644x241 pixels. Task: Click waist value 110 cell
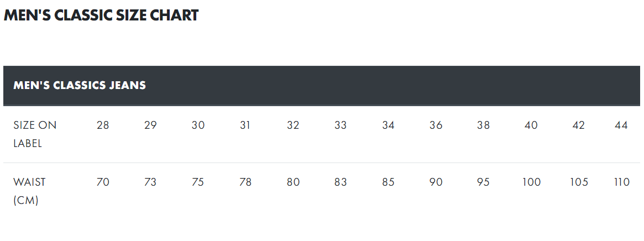click(x=622, y=182)
